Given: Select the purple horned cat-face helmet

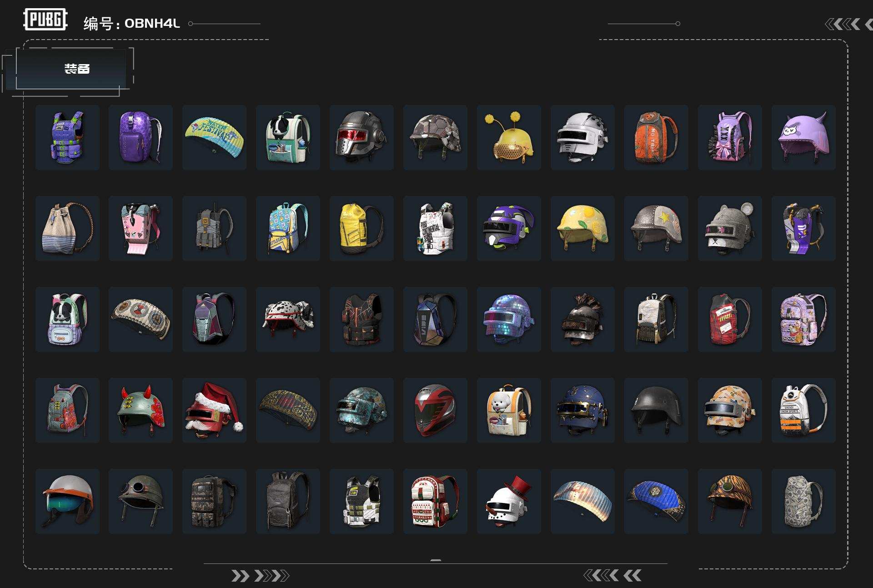Looking at the screenshot, I should click(x=803, y=137).
